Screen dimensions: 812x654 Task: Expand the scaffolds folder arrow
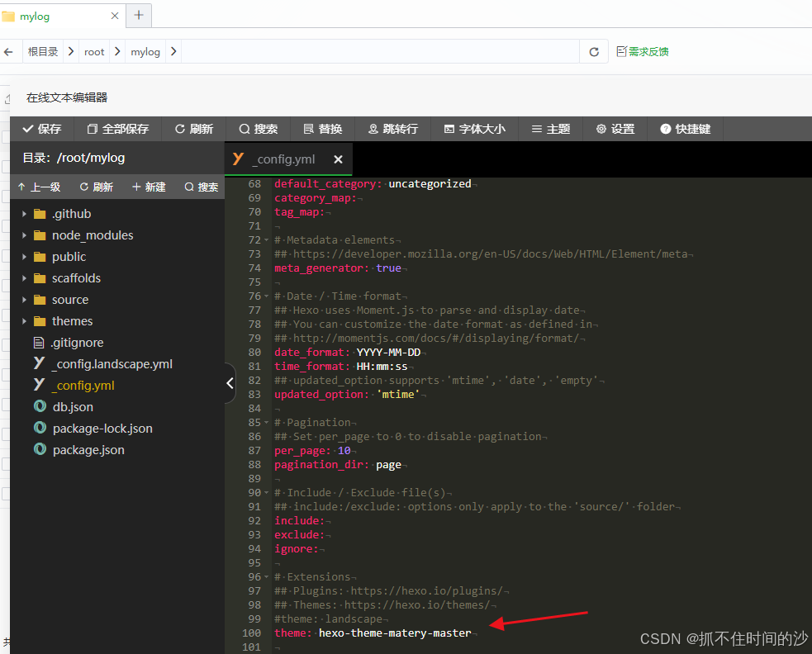coord(24,278)
